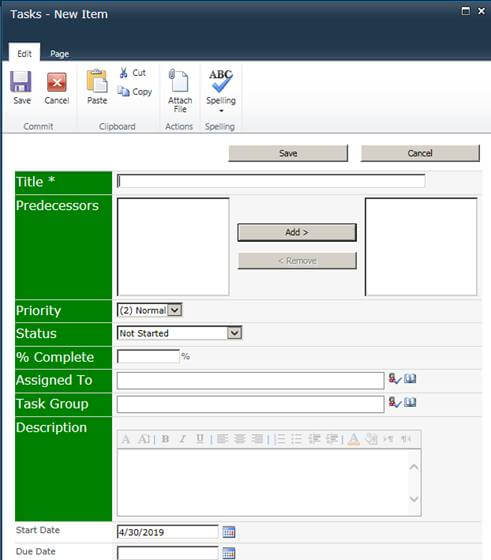The image size is (491, 560).
Task: Align text right in Description toolbar
Action: 257,439
